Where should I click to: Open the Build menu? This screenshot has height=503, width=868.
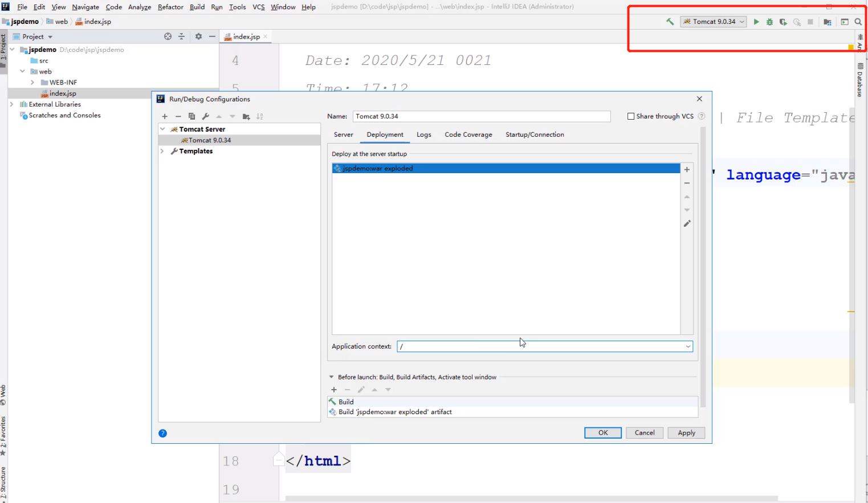[x=197, y=7]
